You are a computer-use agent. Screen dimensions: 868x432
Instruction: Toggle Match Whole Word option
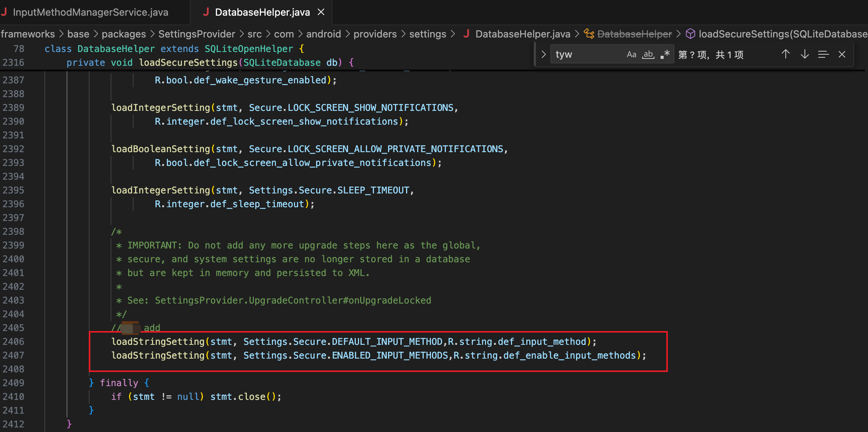coord(648,55)
